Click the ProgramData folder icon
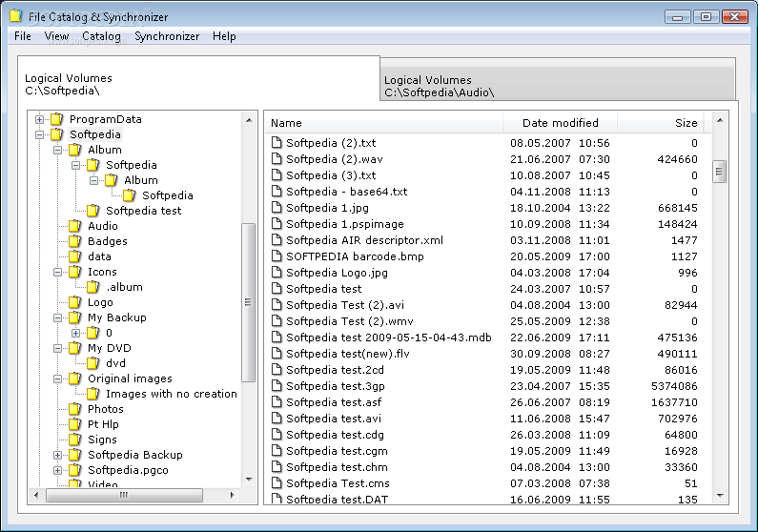Image resolution: width=758 pixels, height=532 pixels. (57, 119)
